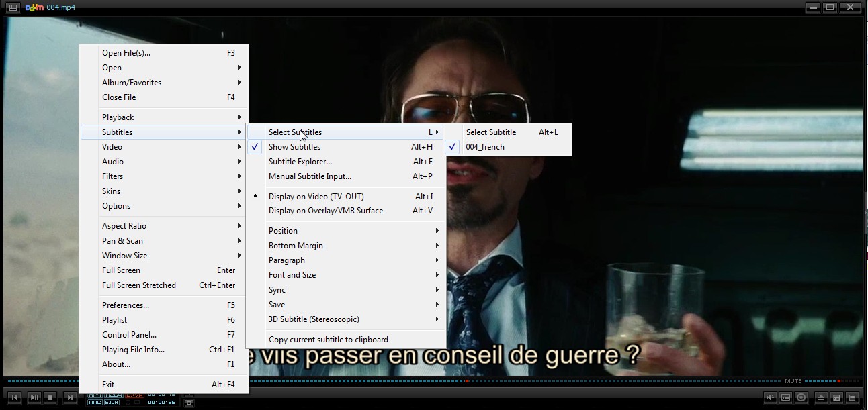This screenshot has width=868, height=410.
Task: Select the 004_french subtitle track
Action: click(x=508, y=147)
